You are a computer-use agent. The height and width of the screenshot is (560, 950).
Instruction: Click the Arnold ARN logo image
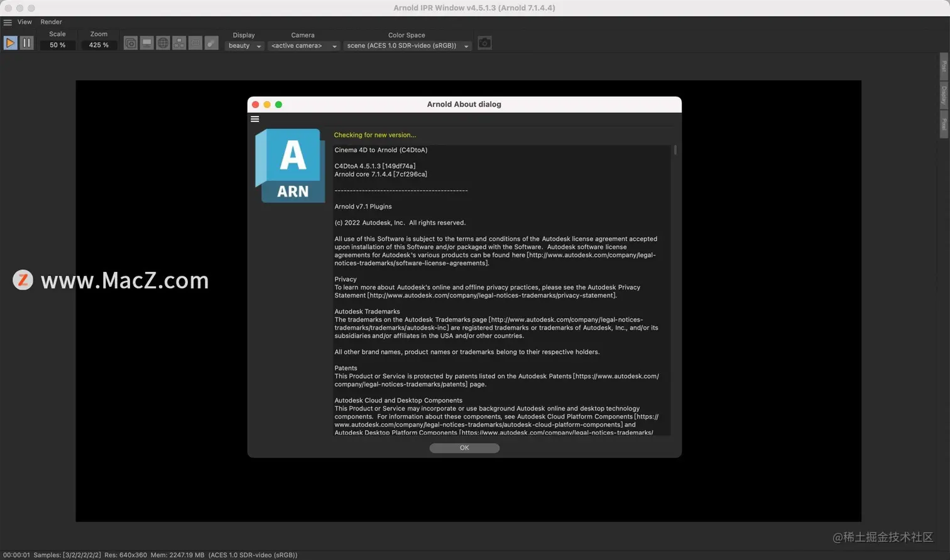tap(290, 166)
